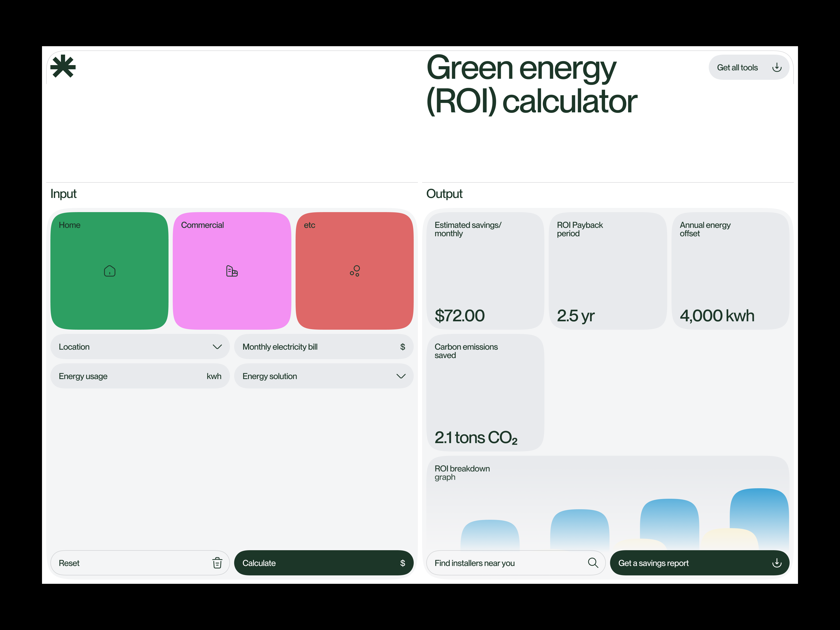Screen dimensions: 840x630
Task: Select the Home house icon
Action: [109, 271]
